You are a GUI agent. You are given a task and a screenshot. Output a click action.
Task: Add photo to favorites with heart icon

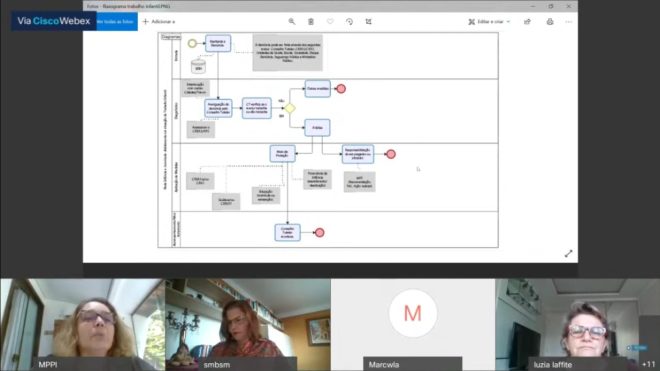click(x=330, y=21)
